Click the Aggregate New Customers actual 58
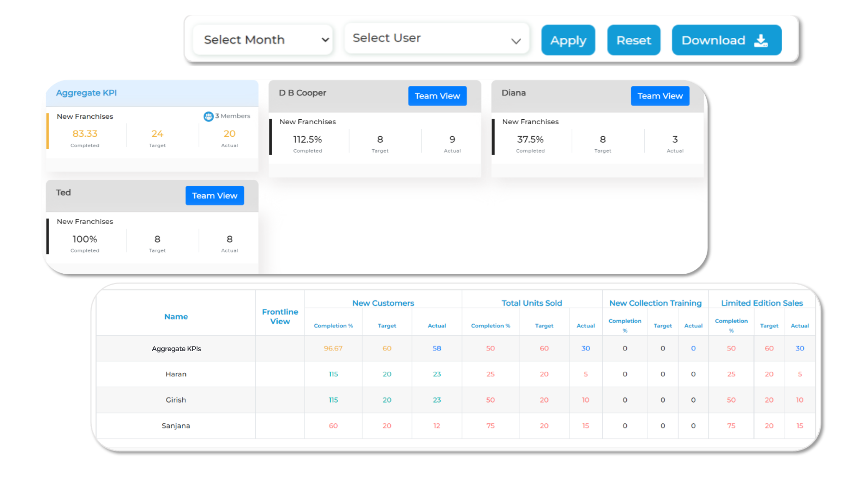 point(437,348)
